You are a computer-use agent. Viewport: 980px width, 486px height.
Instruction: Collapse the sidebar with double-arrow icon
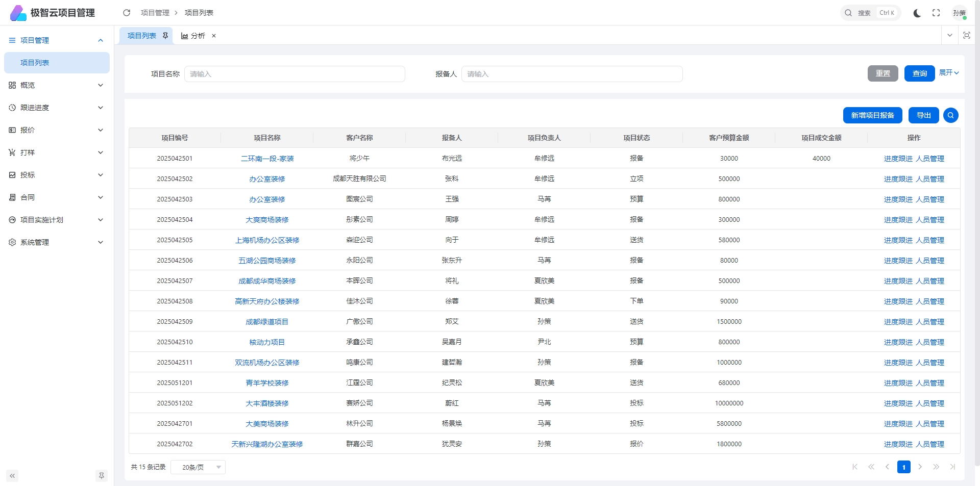click(12, 476)
